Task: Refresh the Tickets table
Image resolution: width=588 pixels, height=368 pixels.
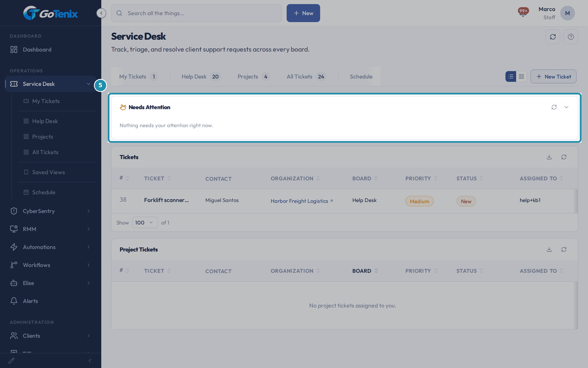Action: point(564,157)
